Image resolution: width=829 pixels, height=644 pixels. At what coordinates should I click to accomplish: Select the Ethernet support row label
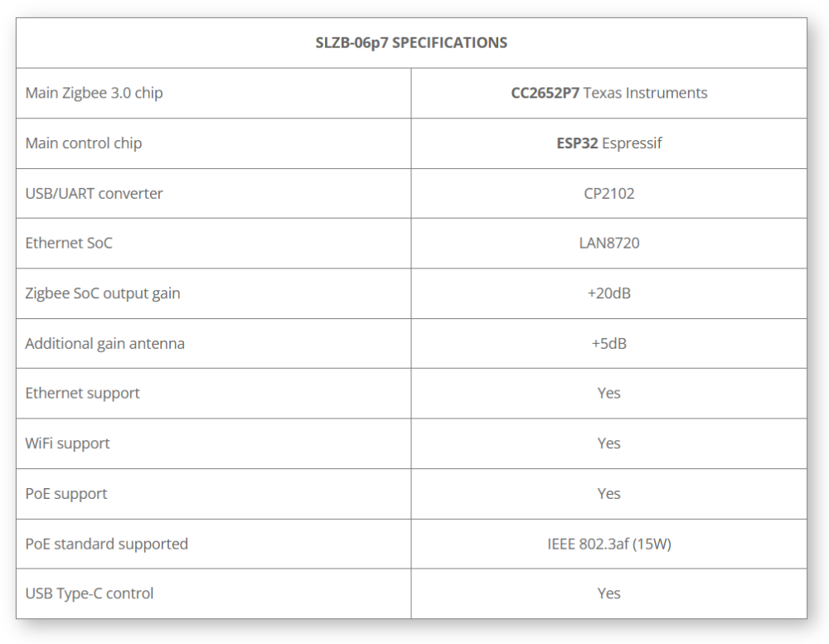pyautogui.click(x=82, y=394)
